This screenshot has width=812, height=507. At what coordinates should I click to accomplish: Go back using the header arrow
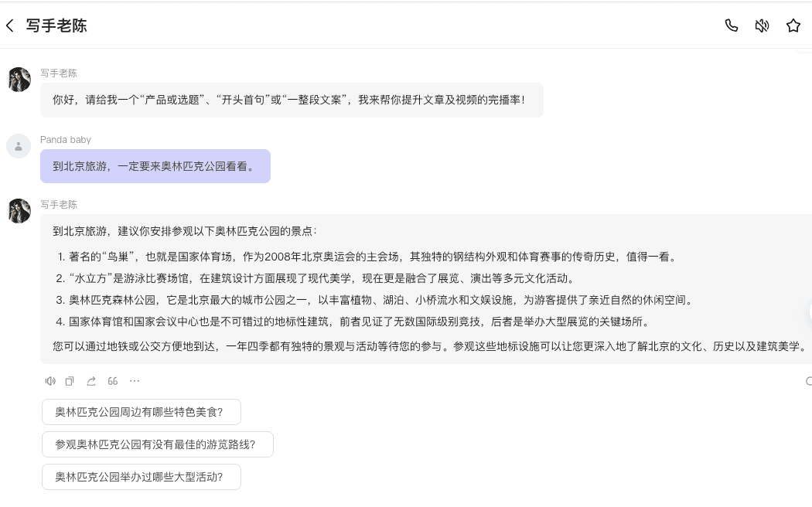pos(10,26)
